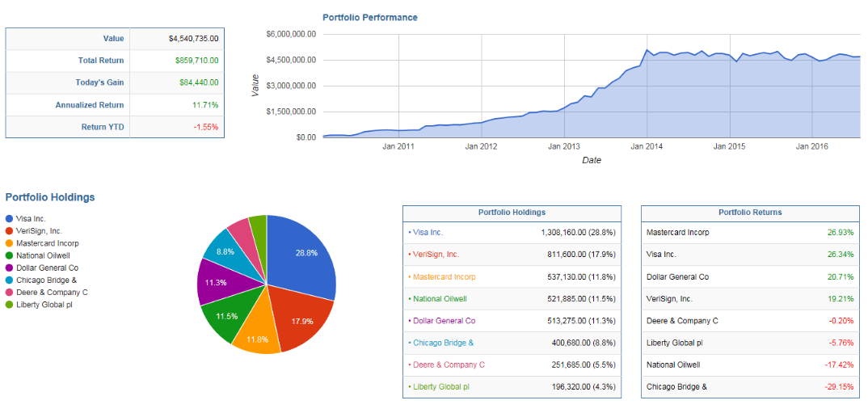Image resolution: width=868 pixels, height=413 pixels.
Task: Click the Jan 2016 label on the chart axis
Action: (x=812, y=147)
